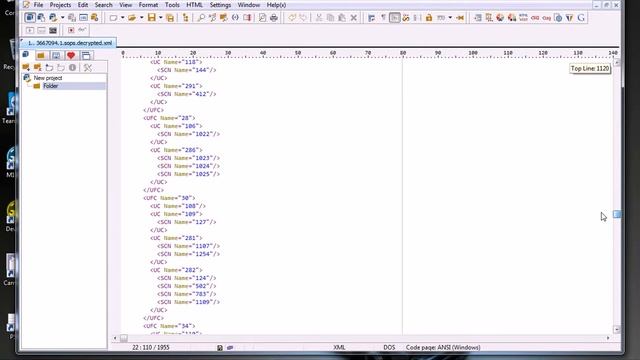Click the print preview icon
This screenshot has height=360, width=640.
(262, 18)
